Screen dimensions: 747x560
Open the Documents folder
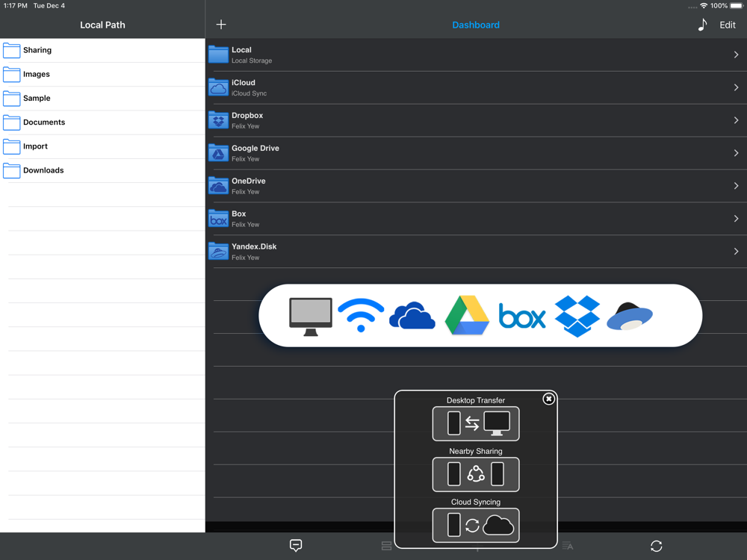tap(102, 122)
